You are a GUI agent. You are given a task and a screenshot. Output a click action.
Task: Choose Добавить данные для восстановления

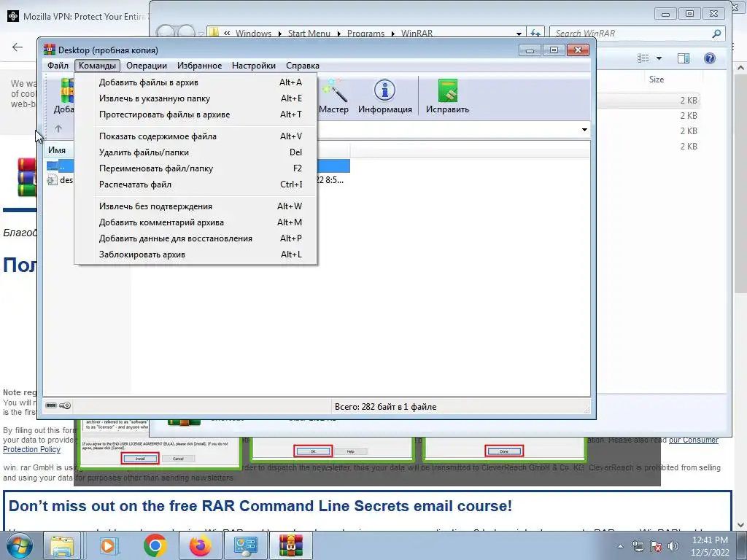coord(196,238)
